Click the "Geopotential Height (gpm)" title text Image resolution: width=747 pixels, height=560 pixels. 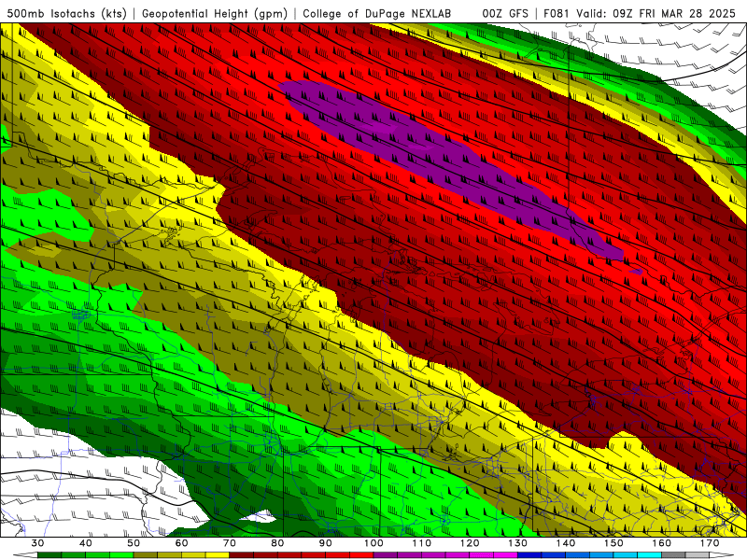(x=215, y=13)
